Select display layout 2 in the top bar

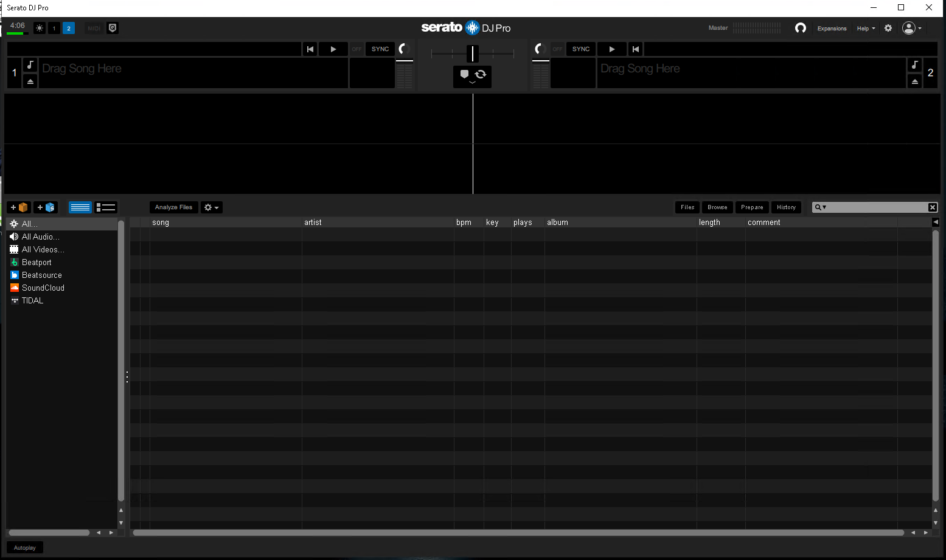(x=69, y=28)
